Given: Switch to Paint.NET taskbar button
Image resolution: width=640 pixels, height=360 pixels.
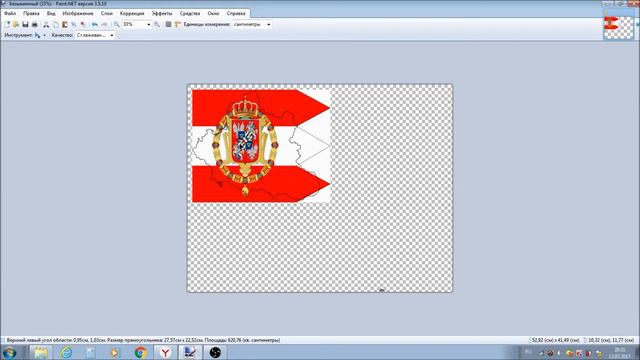Looking at the screenshot, I should [190, 353].
